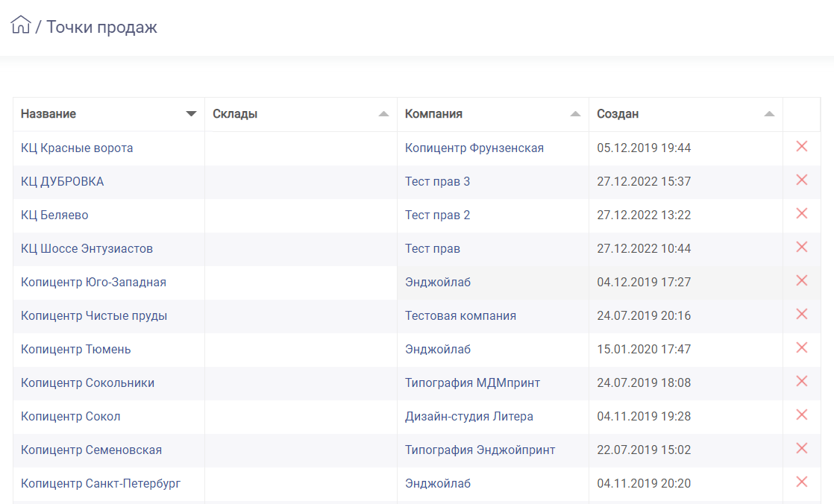Select date 24.07.2019 18:08
Screen dimensions: 834x504
click(x=644, y=382)
